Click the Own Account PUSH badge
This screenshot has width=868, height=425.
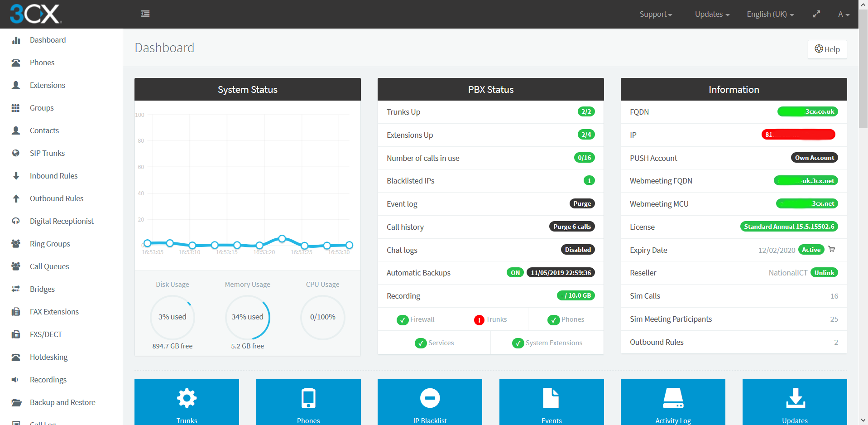click(x=814, y=158)
